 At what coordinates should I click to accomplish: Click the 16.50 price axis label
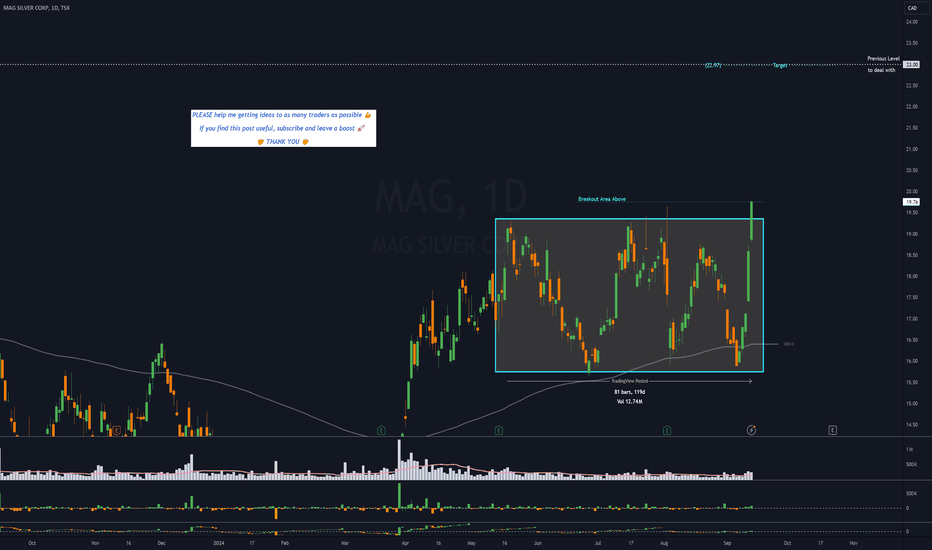point(911,340)
